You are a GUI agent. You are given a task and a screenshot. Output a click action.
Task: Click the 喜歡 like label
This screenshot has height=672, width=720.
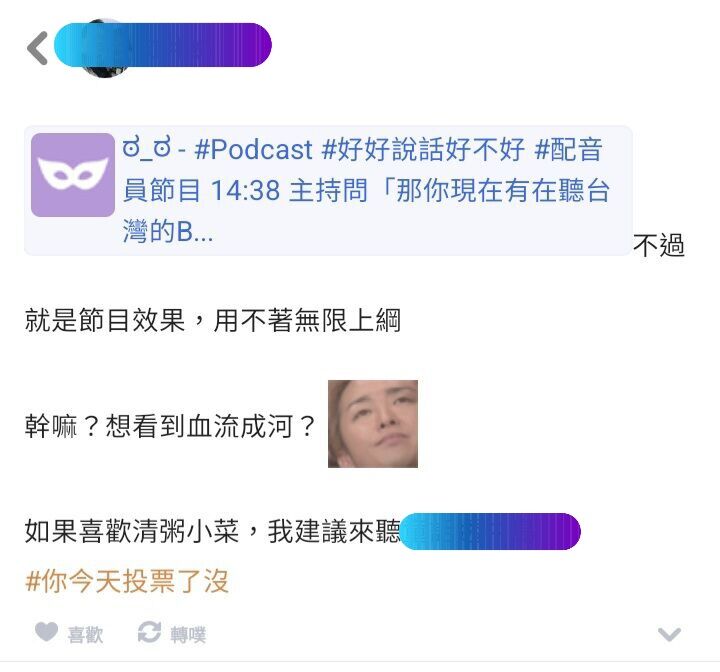pyautogui.click(x=85, y=635)
